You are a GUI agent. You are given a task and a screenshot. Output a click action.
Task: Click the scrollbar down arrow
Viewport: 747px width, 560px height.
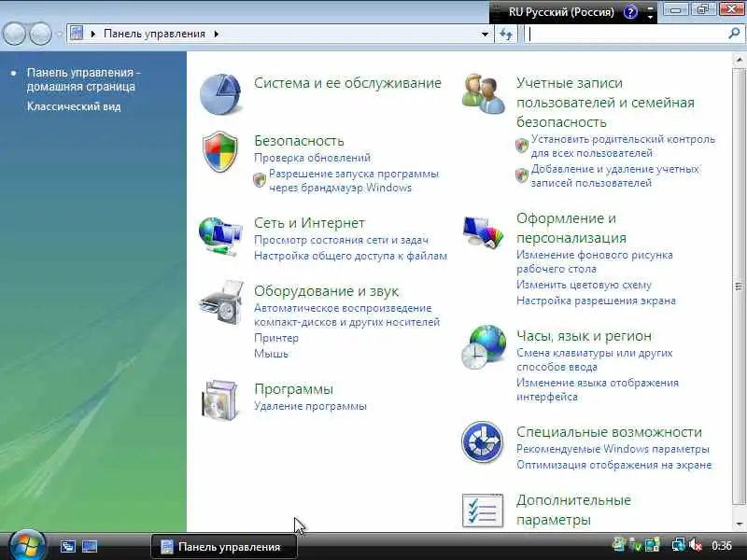click(739, 524)
